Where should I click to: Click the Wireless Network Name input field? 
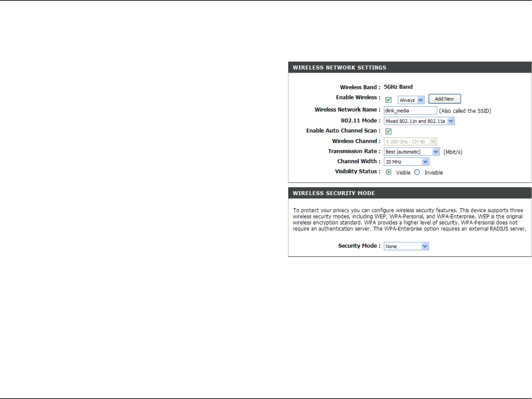[x=411, y=110]
